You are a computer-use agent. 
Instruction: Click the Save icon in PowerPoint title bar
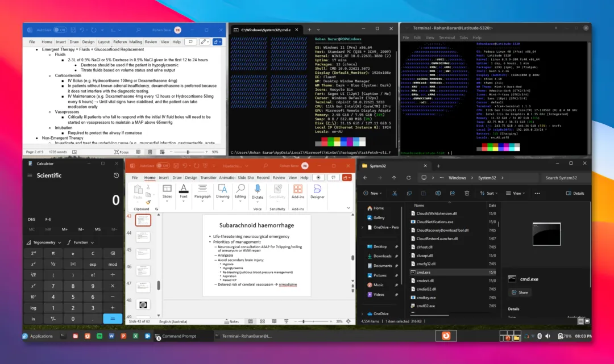(176, 166)
